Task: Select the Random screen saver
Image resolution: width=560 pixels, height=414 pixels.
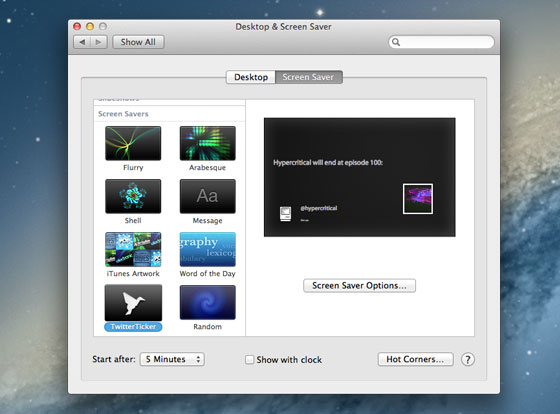Action: pos(208,302)
